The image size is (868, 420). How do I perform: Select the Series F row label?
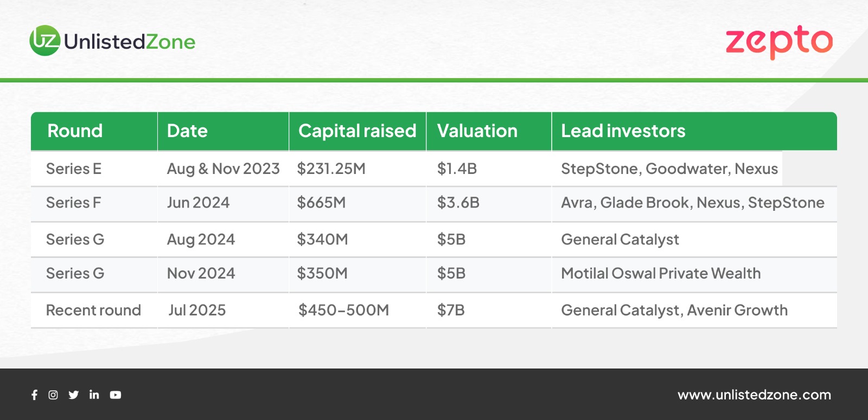click(73, 203)
